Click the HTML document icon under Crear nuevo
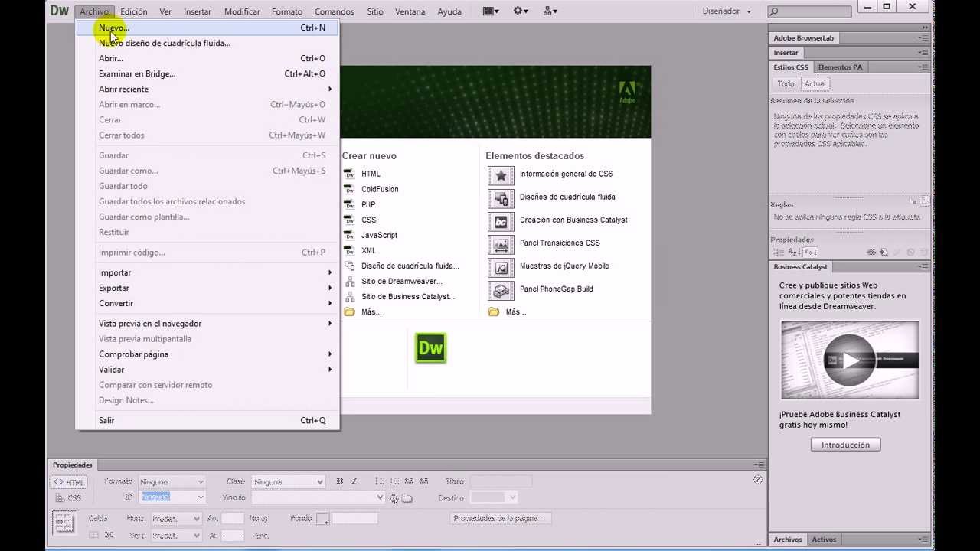980x551 pixels. click(x=349, y=174)
